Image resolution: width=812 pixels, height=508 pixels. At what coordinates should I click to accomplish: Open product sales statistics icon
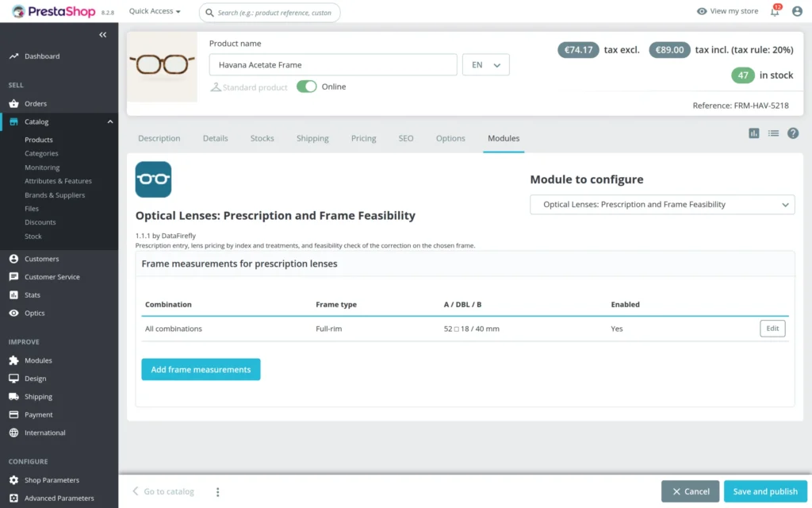coord(754,133)
